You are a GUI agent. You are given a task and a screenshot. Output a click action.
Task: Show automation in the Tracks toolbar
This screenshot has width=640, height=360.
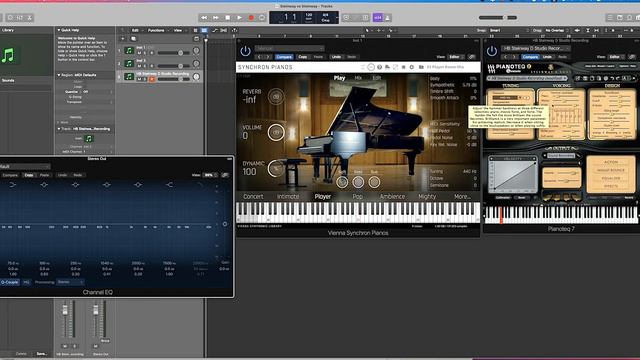pos(215,30)
